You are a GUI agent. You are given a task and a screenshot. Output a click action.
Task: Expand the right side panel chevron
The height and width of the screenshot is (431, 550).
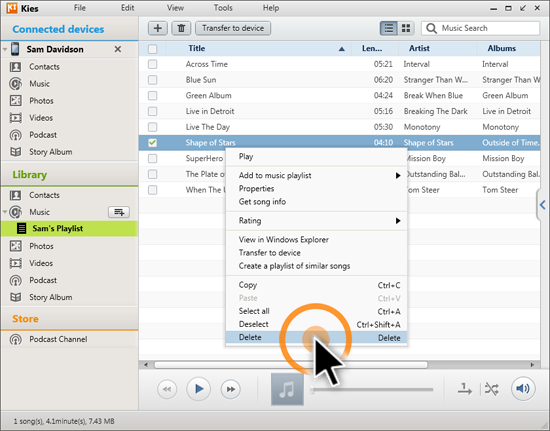(x=543, y=205)
